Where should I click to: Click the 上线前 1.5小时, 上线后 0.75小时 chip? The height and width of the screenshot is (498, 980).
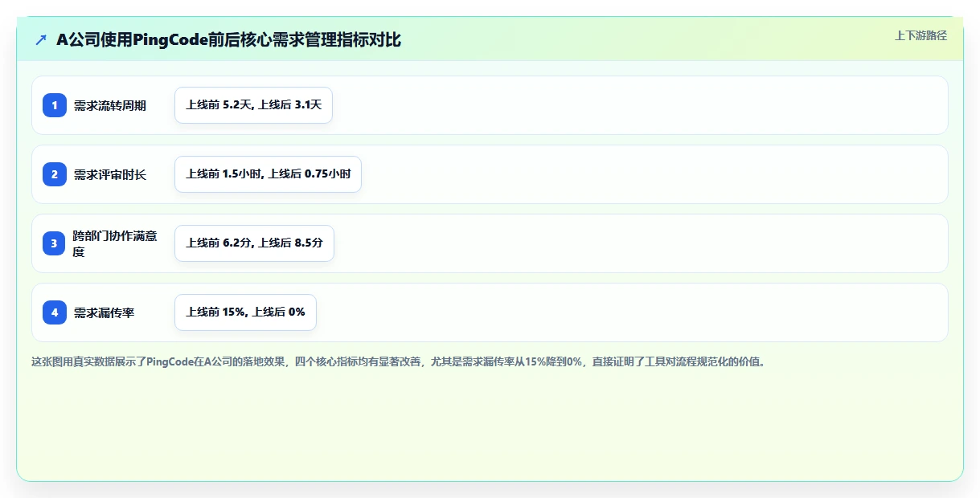point(269,174)
